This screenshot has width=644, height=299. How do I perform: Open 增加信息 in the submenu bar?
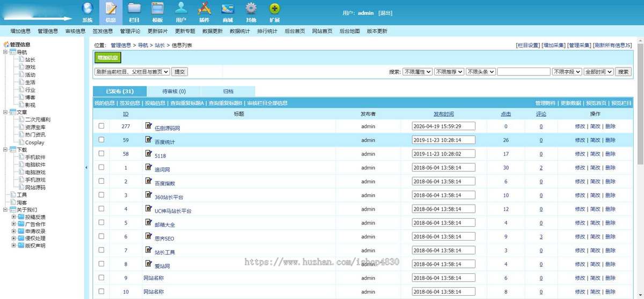point(20,31)
